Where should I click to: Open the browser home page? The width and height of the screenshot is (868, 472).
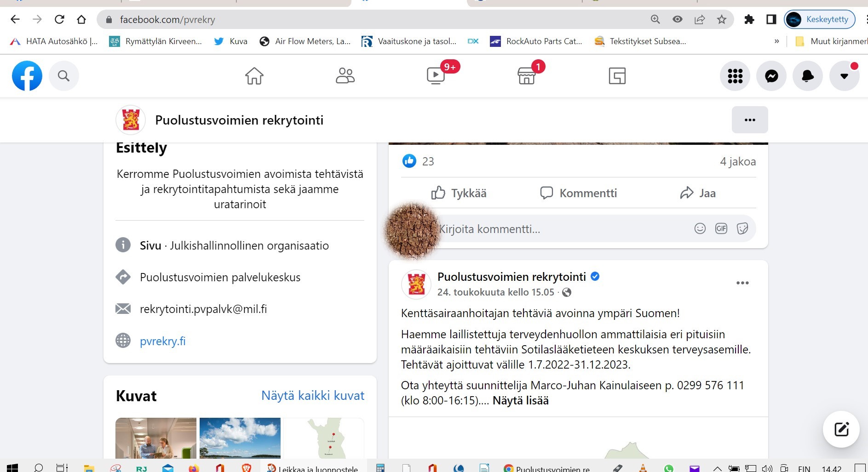tap(81, 19)
